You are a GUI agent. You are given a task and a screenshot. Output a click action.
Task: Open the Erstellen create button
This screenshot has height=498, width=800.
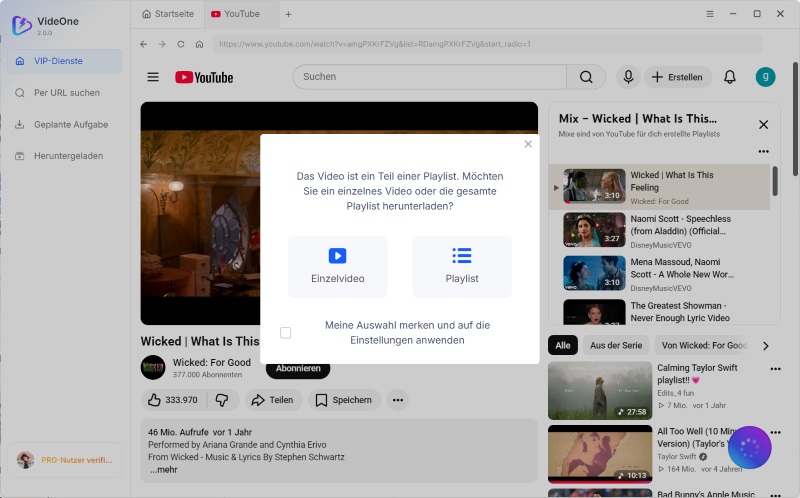tap(678, 77)
